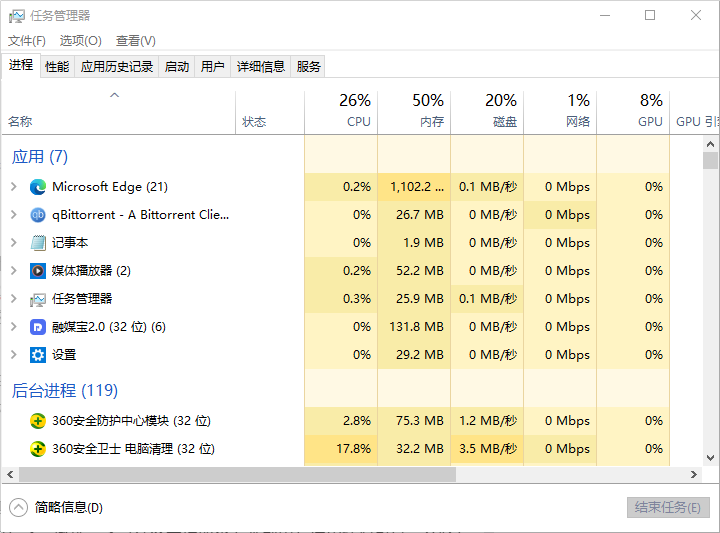Click the 简略信息(D) label
Screen dimensions: 720x533
coord(68,507)
